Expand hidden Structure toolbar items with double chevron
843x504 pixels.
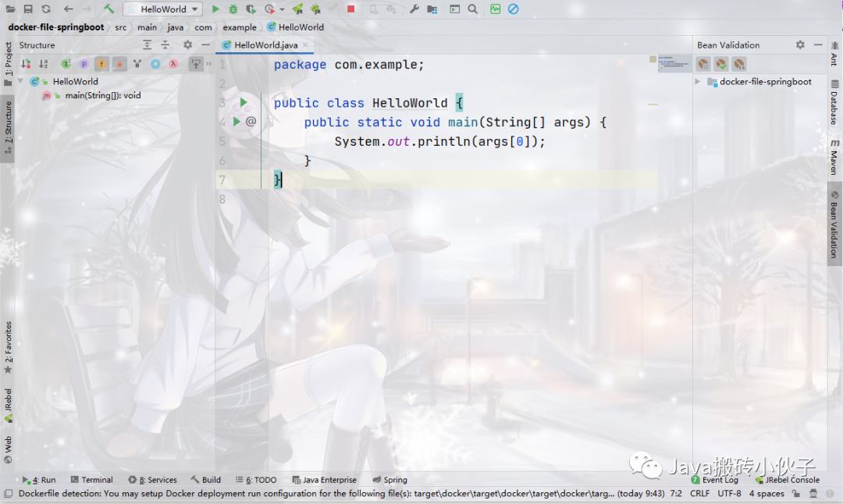point(208,64)
